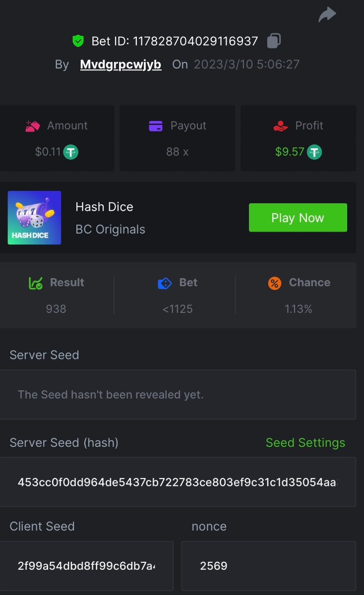Viewport: 364px width, 595px height.
Task: Open user profile Mvdgrpcwjyb
Action: [x=121, y=64]
